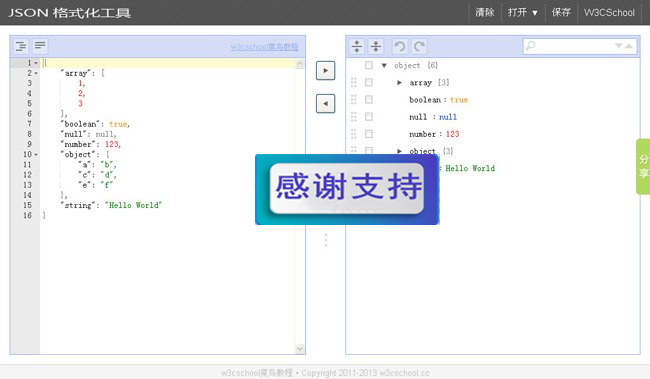
Task: Fold code at line 1 arrow
Action: [36, 63]
